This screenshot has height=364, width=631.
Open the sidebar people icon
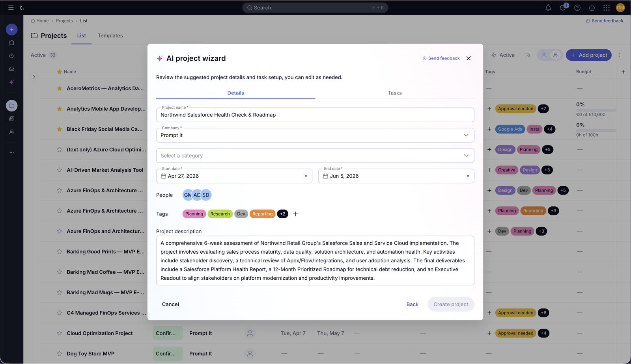coord(11,132)
